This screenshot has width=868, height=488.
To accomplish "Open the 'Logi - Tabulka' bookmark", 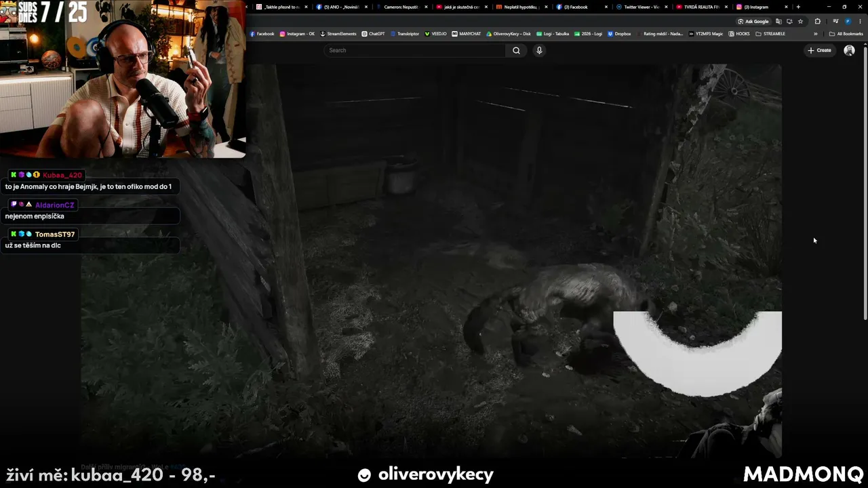I will 553,34.
